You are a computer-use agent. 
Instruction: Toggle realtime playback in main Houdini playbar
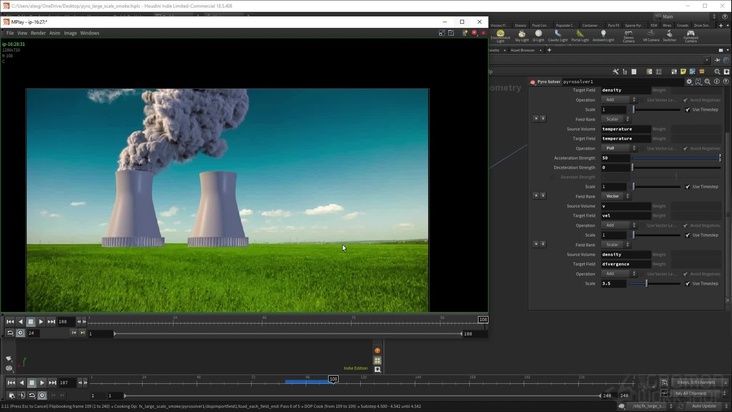coord(42,395)
